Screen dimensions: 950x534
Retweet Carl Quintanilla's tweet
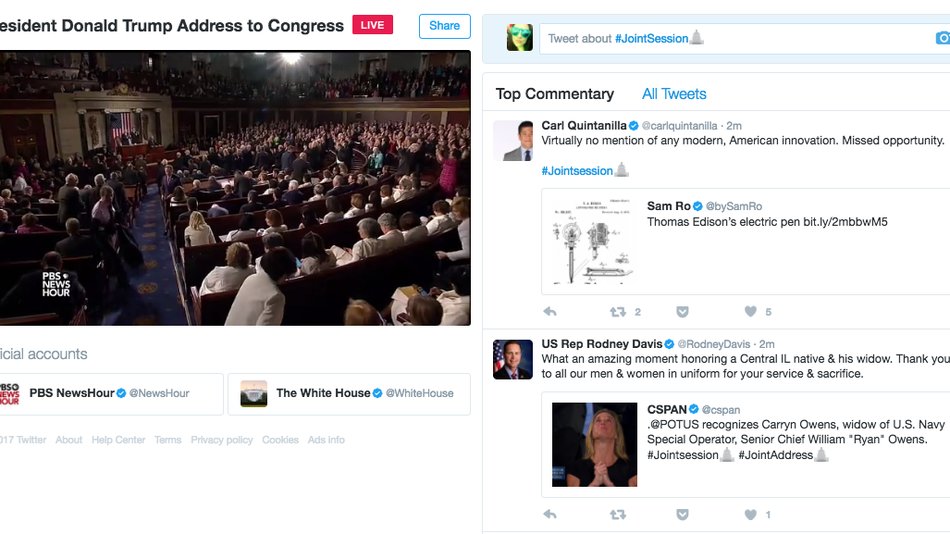[618, 312]
